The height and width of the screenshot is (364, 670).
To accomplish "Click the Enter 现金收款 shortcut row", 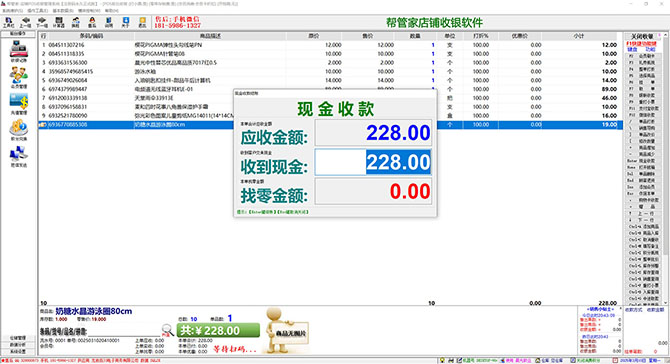I will point(642,161).
